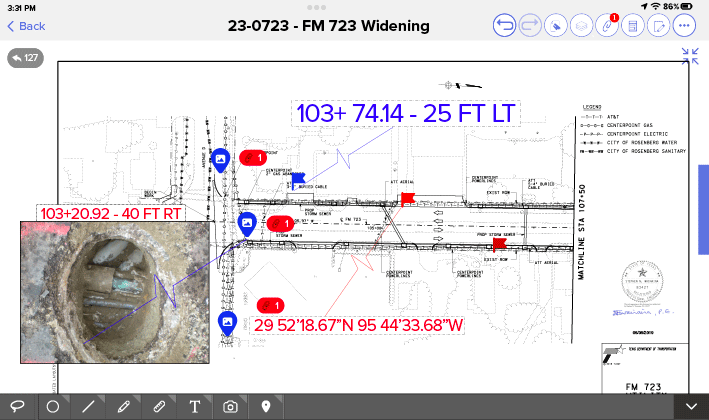
Task: Expand the bottom toolbar chevron
Action: [x=690, y=406]
